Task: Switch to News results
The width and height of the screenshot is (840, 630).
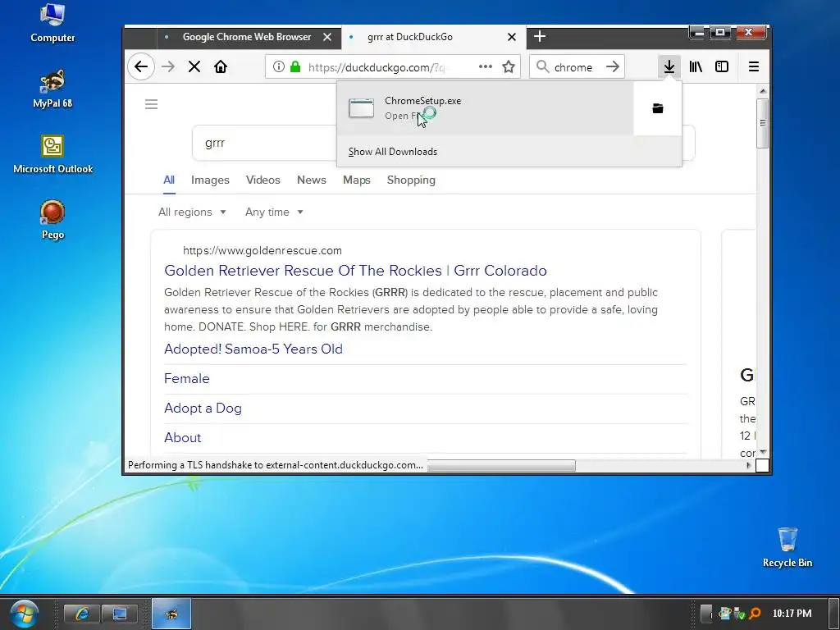Action: (x=311, y=180)
